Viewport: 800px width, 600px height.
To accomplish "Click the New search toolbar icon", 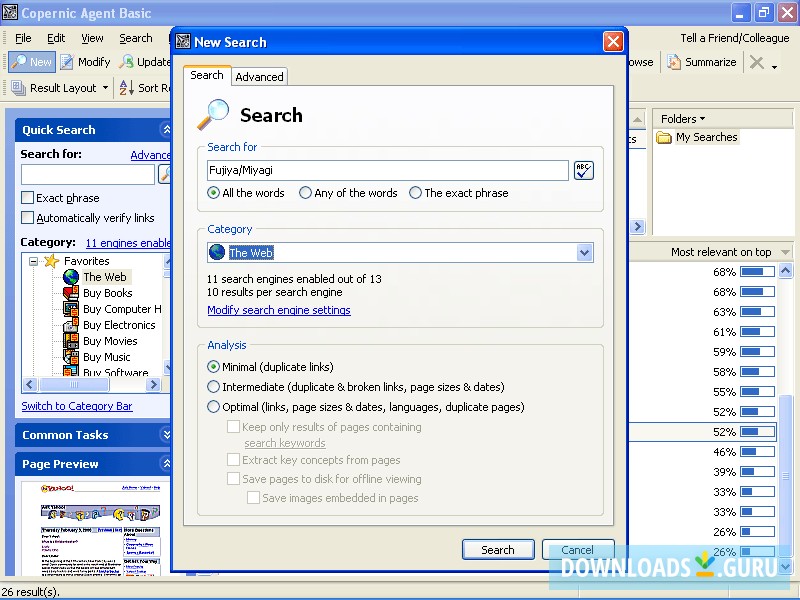I will click(19, 62).
